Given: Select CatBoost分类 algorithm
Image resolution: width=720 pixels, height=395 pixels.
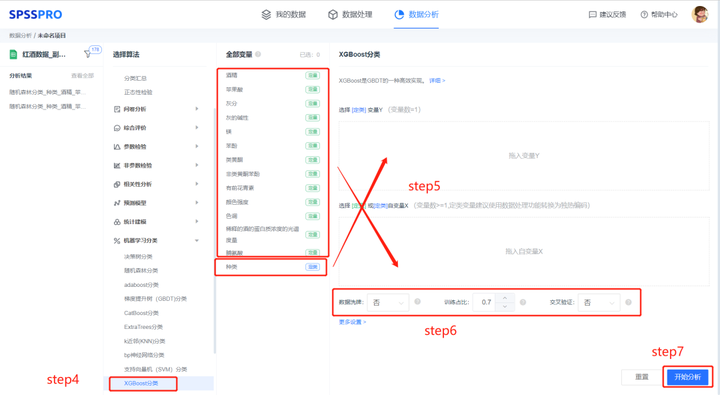Looking at the screenshot, I should (x=141, y=313).
